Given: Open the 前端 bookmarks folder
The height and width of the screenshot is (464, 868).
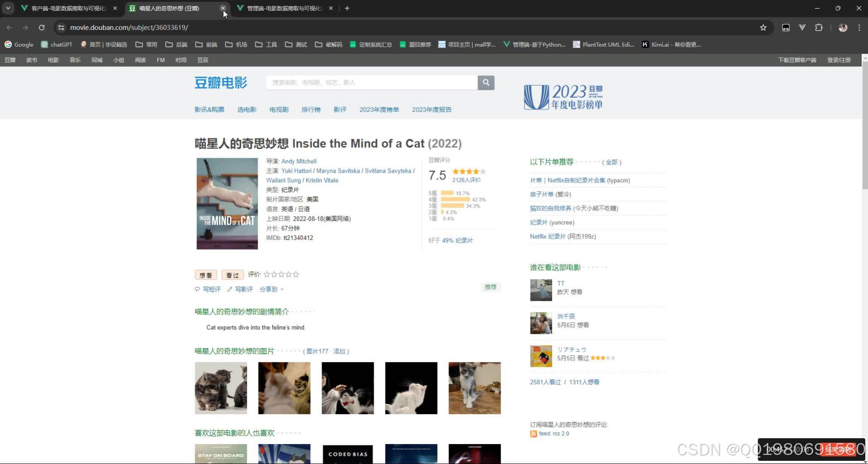Looking at the screenshot, I should point(206,44).
